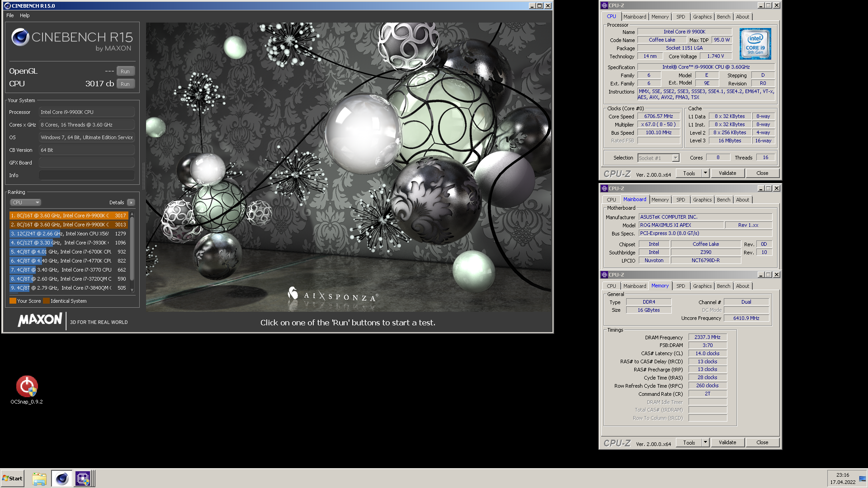Select the About tab in top CPU-Z
The height and width of the screenshot is (488, 868).
pyautogui.click(x=742, y=17)
